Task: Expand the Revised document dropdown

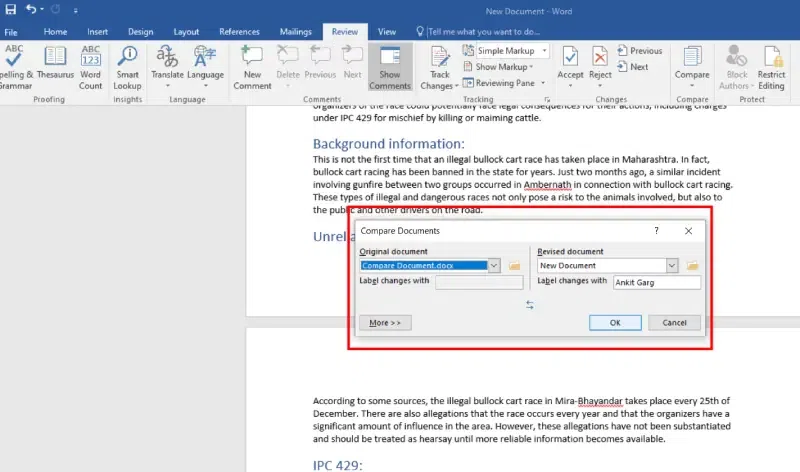Action: tap(671, 265)
